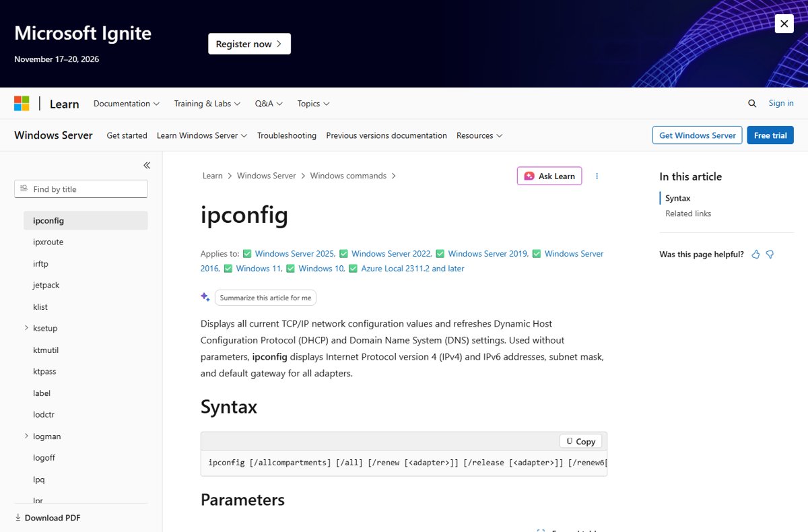Screen dimensions: 808x532
Task: Open jetpack in the sidebar
Action: (46, 285)
